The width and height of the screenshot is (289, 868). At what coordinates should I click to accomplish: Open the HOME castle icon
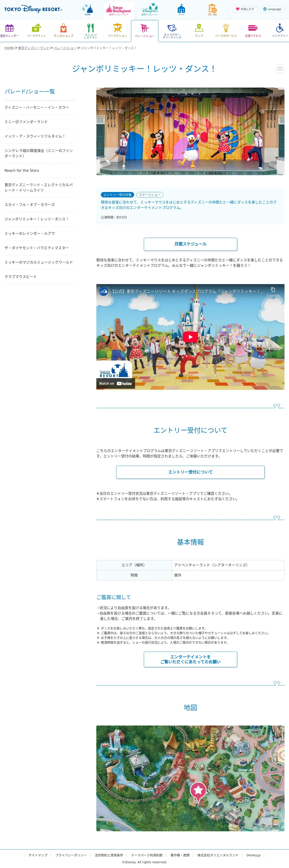click(x=88, y=10)
